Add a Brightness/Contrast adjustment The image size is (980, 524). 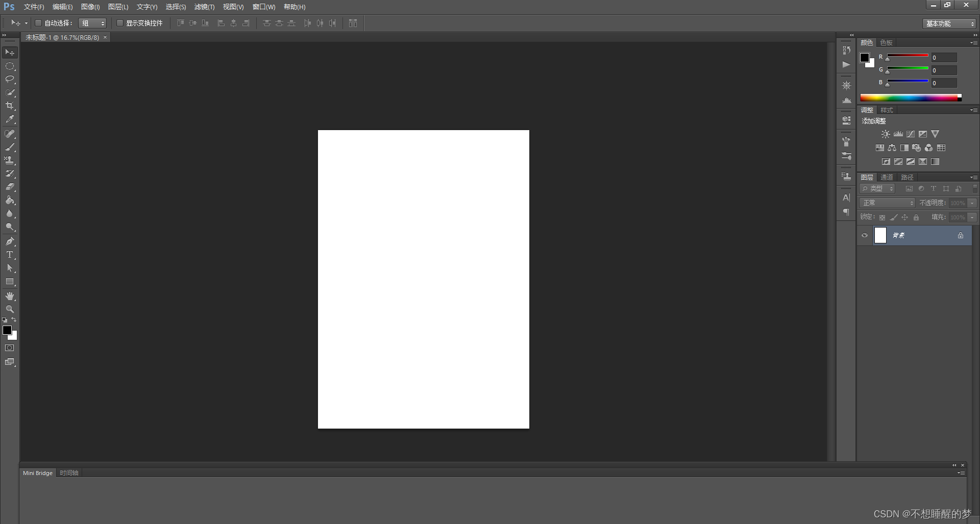(x=886, y=134)
